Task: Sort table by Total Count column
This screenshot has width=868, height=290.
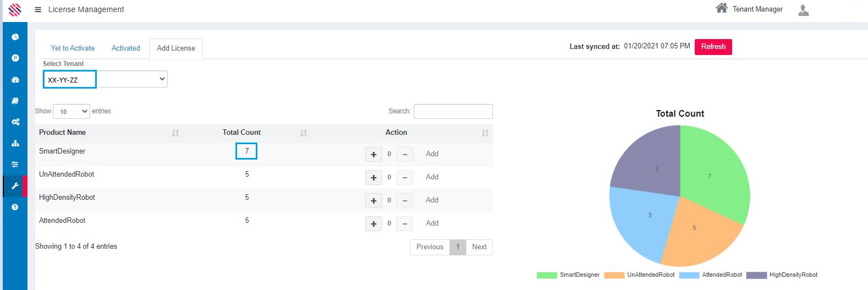Action: coord(303,133)
